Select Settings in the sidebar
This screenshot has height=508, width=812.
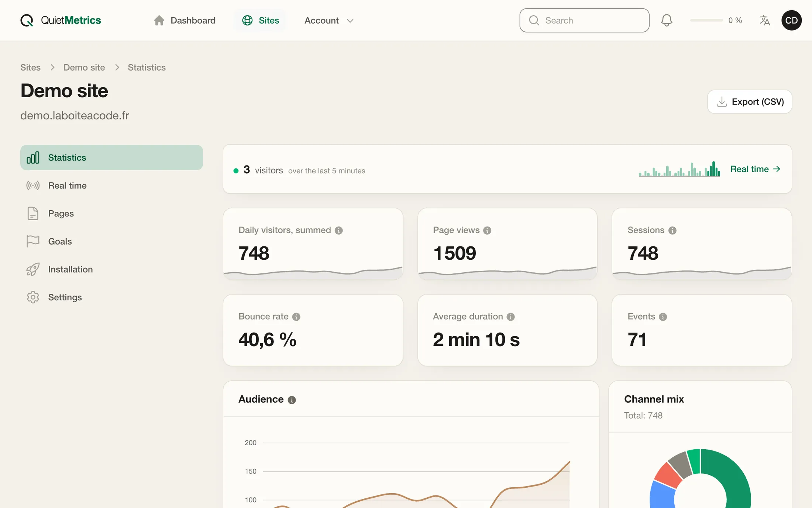[111, 297]
